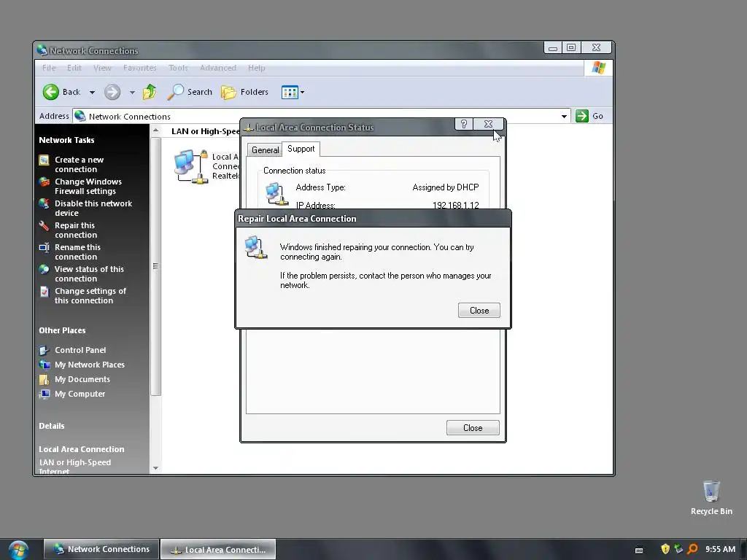Switch to Network Connections taskbar button
The height and width of the screenshot is (560, 747).
[101, 549]
